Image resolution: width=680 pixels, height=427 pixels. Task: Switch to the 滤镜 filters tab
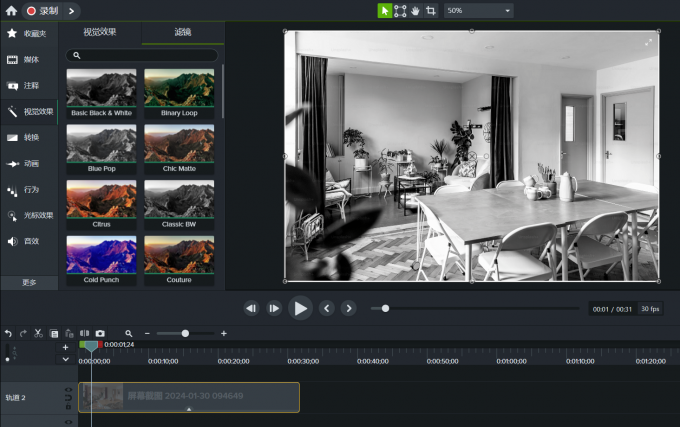click(x=183, y=32)
